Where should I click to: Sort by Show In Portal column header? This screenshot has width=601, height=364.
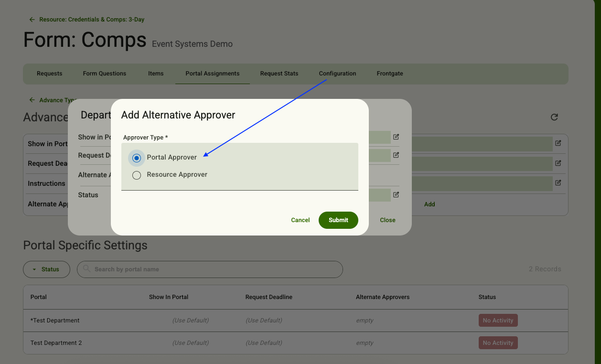(169, 297)
